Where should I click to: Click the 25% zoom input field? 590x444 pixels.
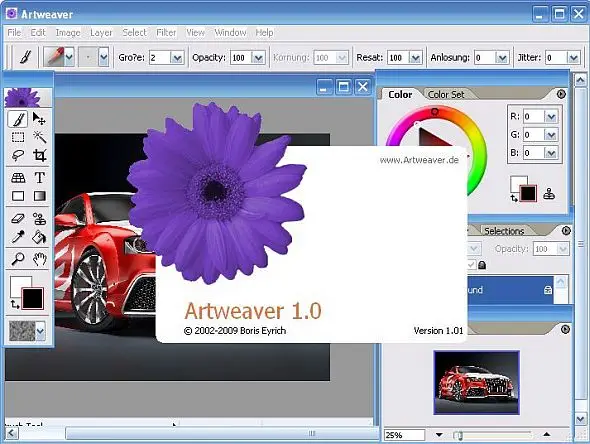pyautogui.click(x=404, y=435)
